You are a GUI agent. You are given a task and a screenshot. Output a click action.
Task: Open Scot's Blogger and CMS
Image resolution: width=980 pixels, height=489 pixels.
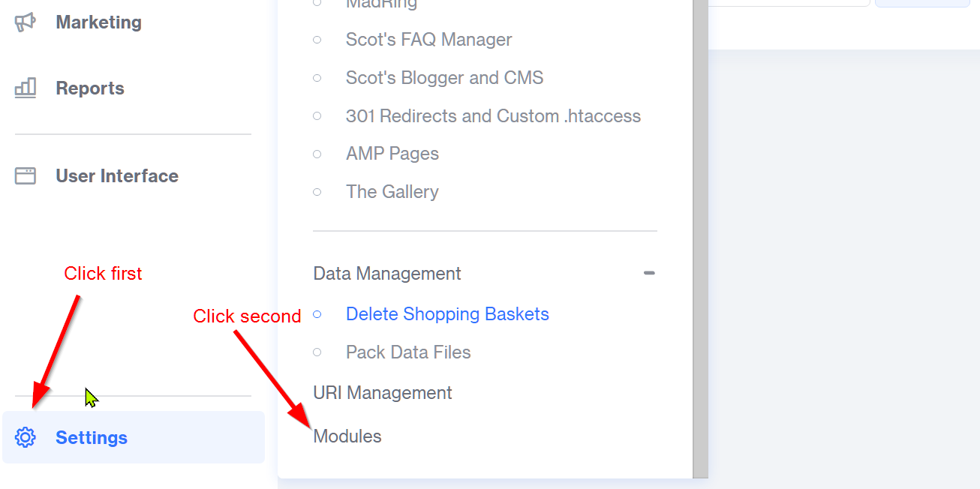click(x=444, y=78)
